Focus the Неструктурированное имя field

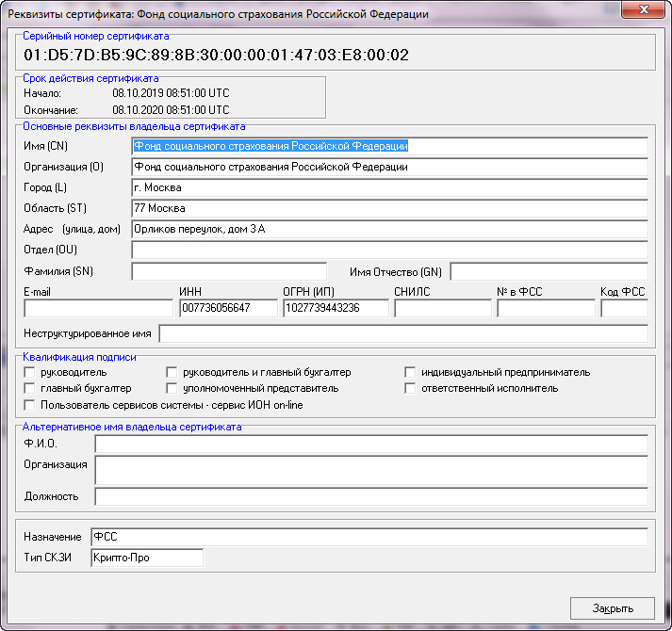point(403,333)
